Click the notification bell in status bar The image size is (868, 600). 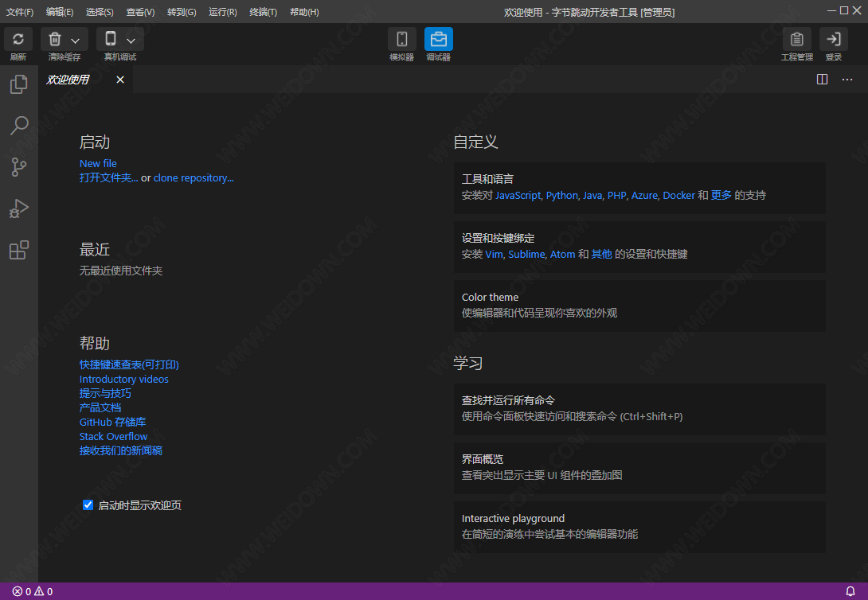click(x=850, y=591)
